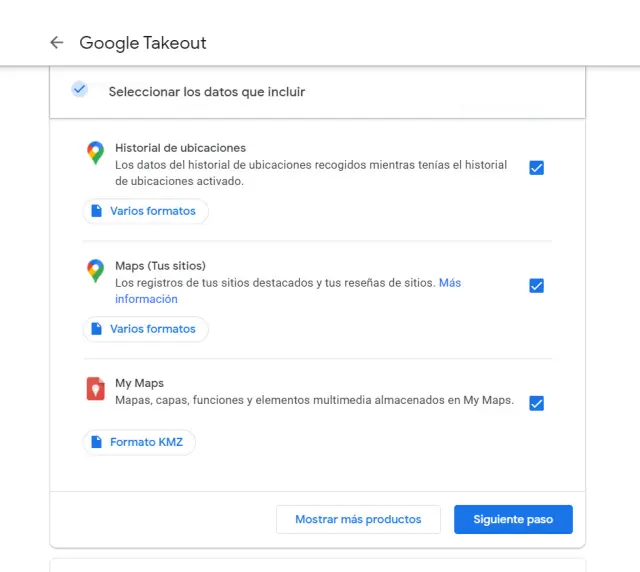This screenshot has width=640, height=572.
Task: Deselect the My Maps checkbox
Action: click(x=536, y=403)
